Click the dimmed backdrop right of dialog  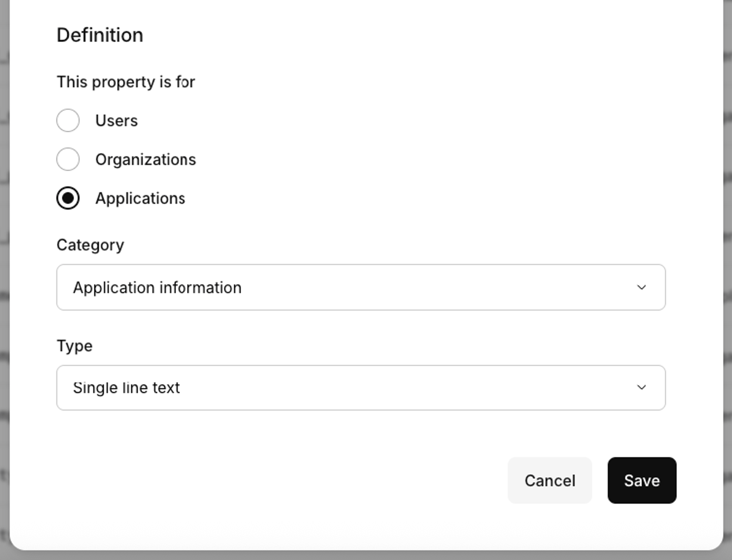pyautogui.click(x=728, y=267)
